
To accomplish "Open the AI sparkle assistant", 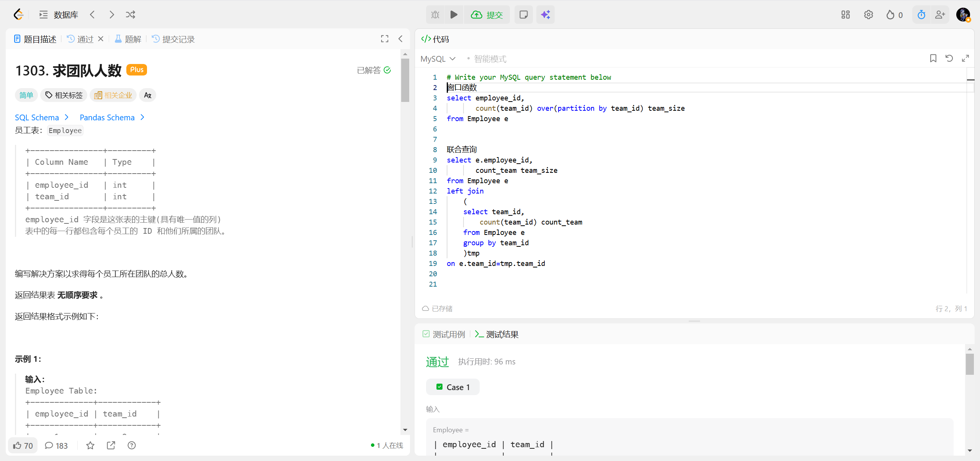I will click(545, 15).
